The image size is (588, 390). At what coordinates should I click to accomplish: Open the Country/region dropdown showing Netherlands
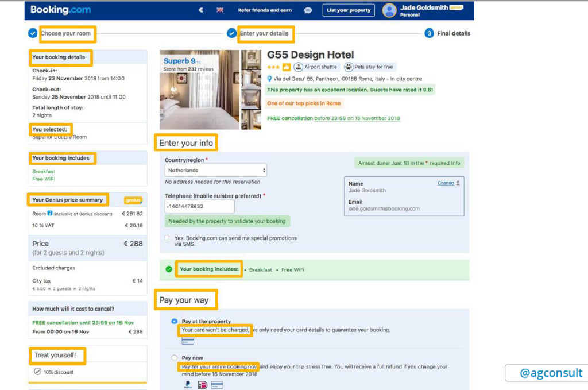[216, 170]
